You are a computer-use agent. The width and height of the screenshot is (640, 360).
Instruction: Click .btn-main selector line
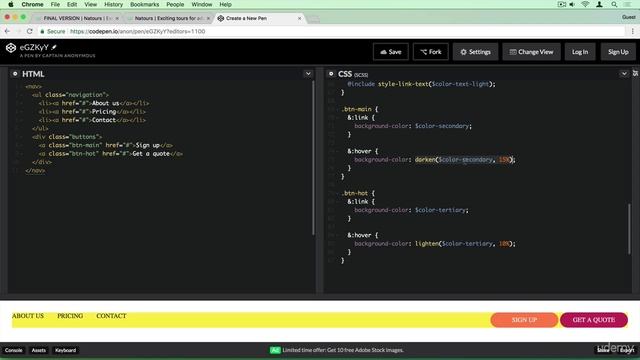[x=360, y=109]
